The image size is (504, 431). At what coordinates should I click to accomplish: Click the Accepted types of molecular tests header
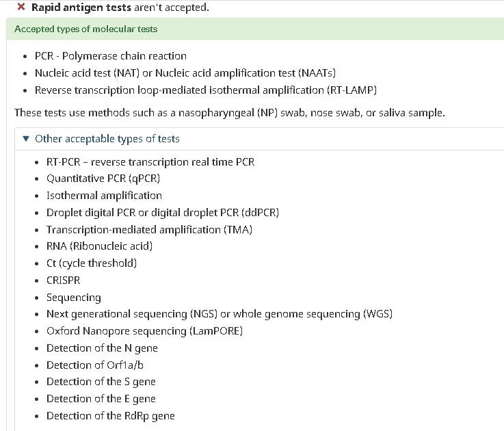pos(85,29)
